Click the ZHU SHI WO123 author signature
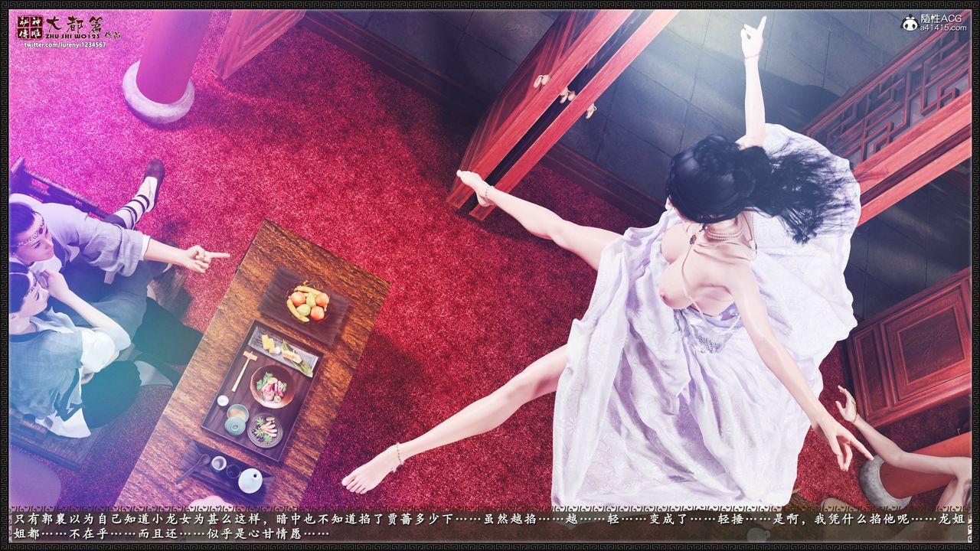 click(x=73, y=36)
